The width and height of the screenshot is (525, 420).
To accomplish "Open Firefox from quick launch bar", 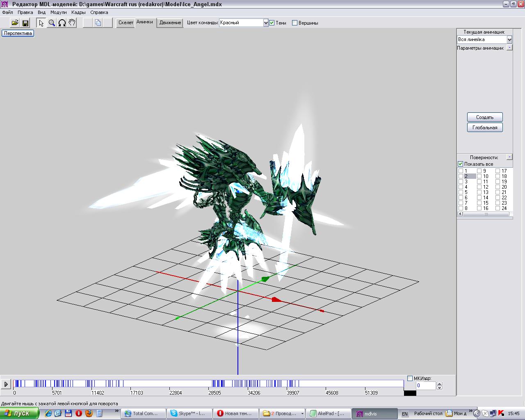I will click(89, 413).
